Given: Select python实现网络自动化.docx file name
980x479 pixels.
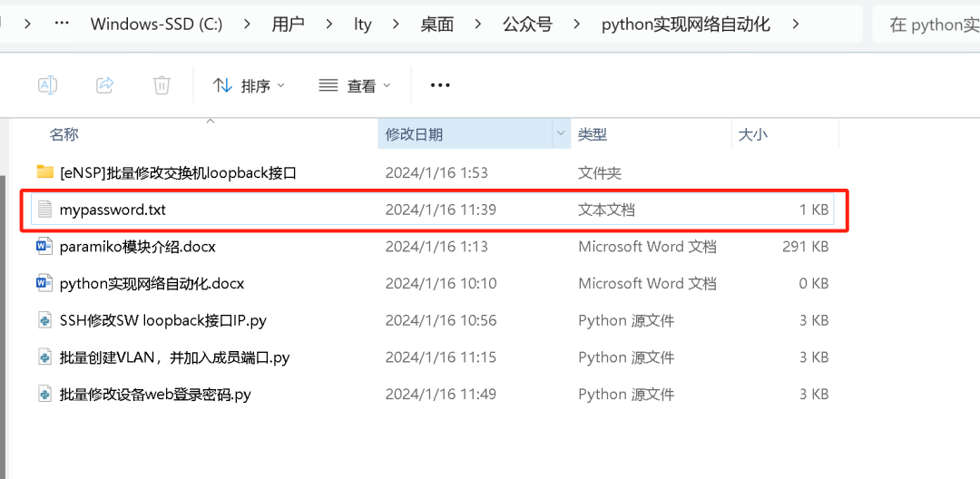Looking at the screenshot, I should [152, 284].
